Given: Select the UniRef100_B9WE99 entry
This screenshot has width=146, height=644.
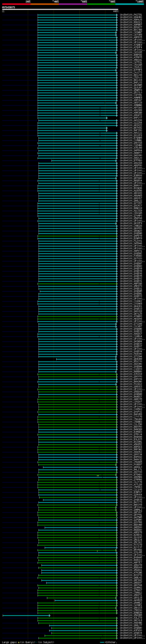Looking at the screenshot, I should click(x=131, y=613).
